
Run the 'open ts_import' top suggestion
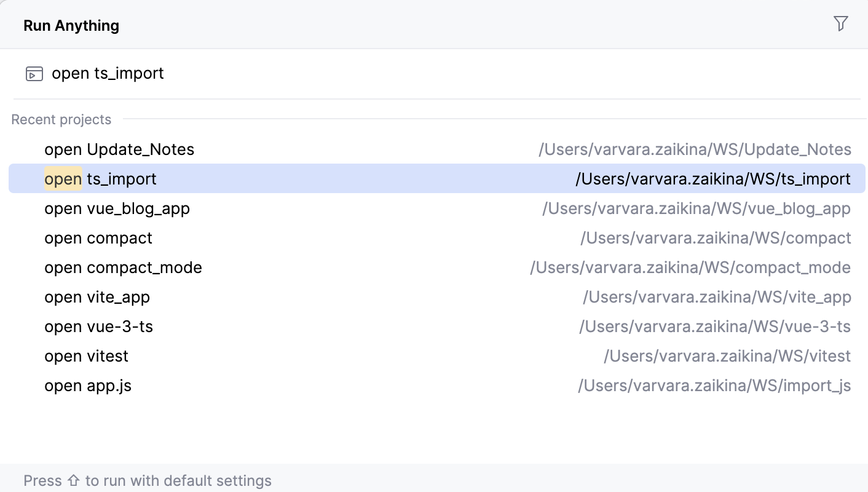tap(108, 73)
